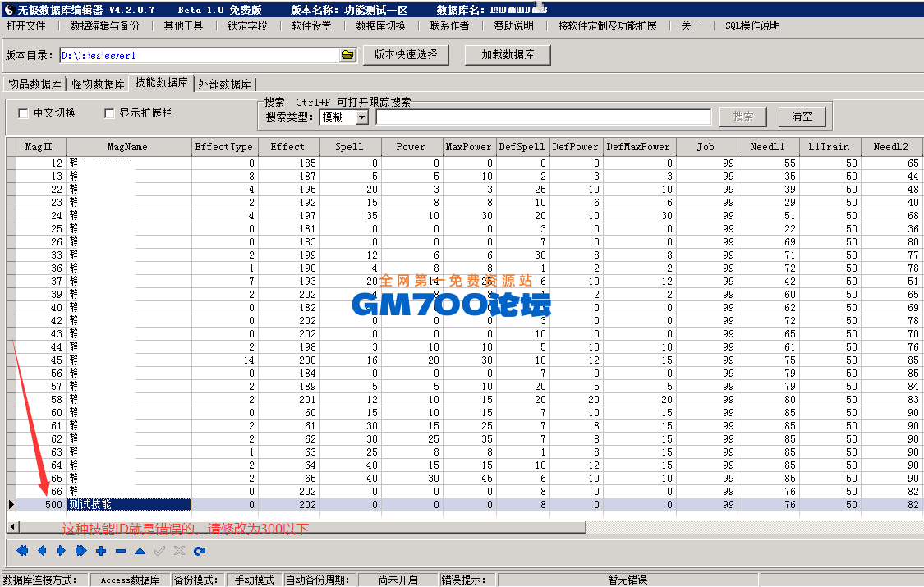The width and height of the screenshot is (924, 587).
Task: Add a new record with plus icon
Action: point(101,551)
